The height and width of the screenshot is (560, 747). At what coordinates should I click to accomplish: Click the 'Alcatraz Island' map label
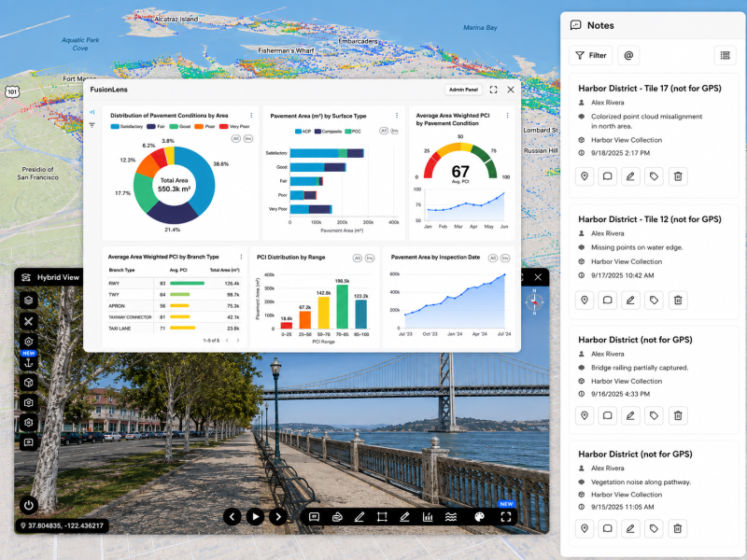[x=176, y=19]
